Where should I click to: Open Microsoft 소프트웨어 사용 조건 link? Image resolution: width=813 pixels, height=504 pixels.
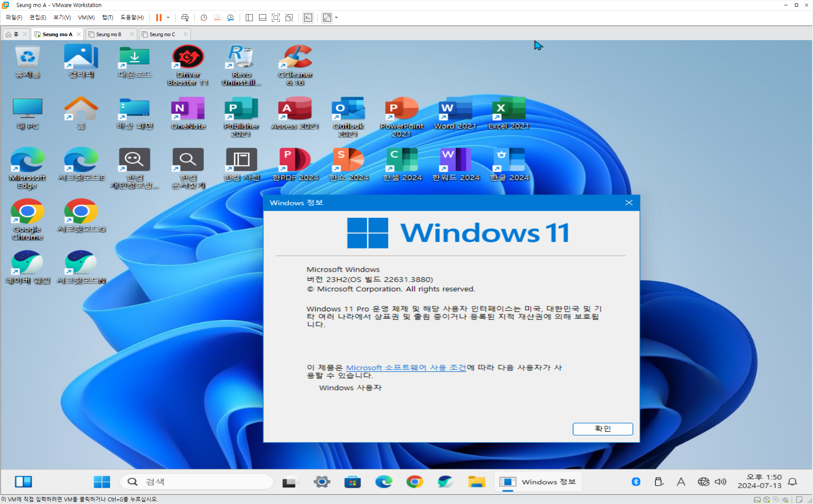click(x=406, y=367)
